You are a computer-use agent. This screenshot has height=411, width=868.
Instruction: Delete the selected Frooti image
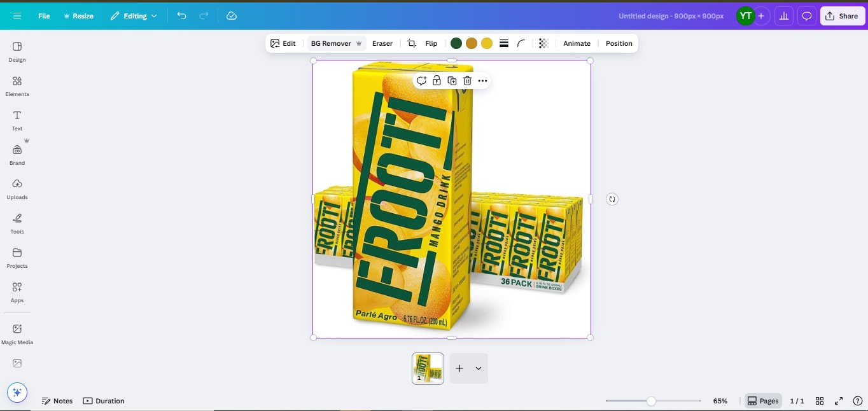[x=467, y=81]
